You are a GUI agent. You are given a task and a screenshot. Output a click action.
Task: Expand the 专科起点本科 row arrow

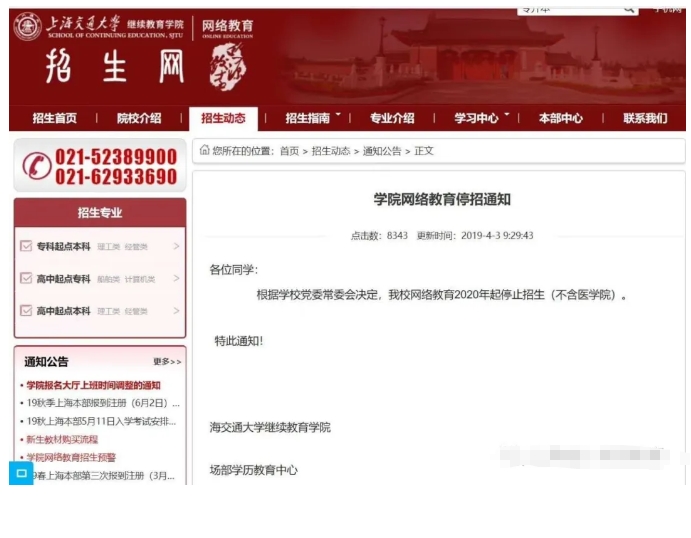click(176, 246)
